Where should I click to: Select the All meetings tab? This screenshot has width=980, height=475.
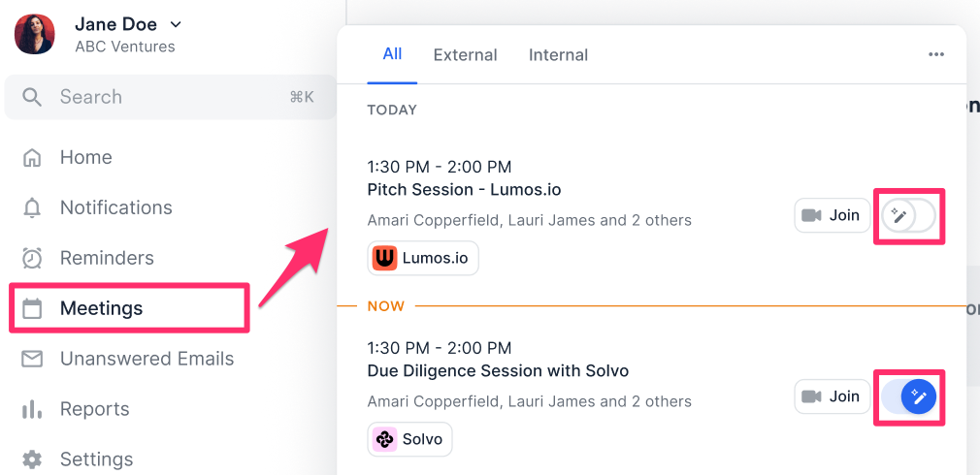click(x=392, y=54)
